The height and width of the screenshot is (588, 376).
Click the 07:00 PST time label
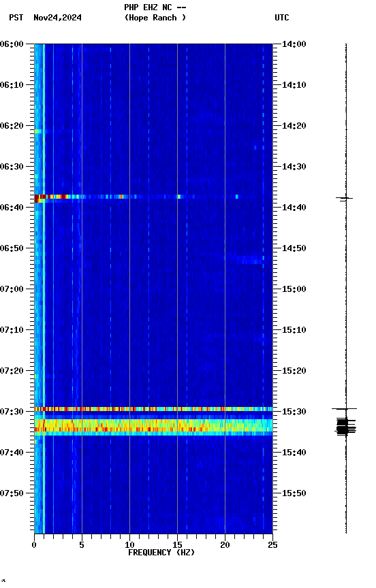coord(12,289)
